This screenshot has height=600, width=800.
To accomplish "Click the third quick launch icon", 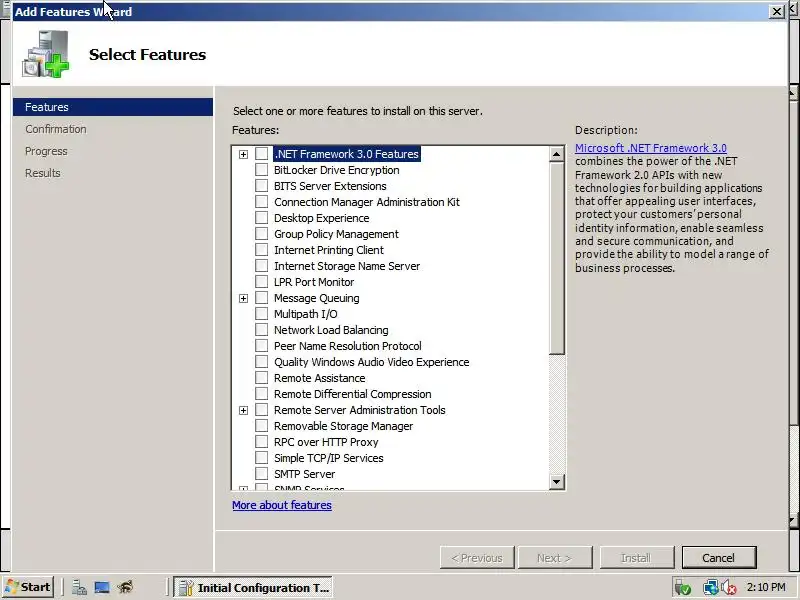I will (x=125, y=587).
